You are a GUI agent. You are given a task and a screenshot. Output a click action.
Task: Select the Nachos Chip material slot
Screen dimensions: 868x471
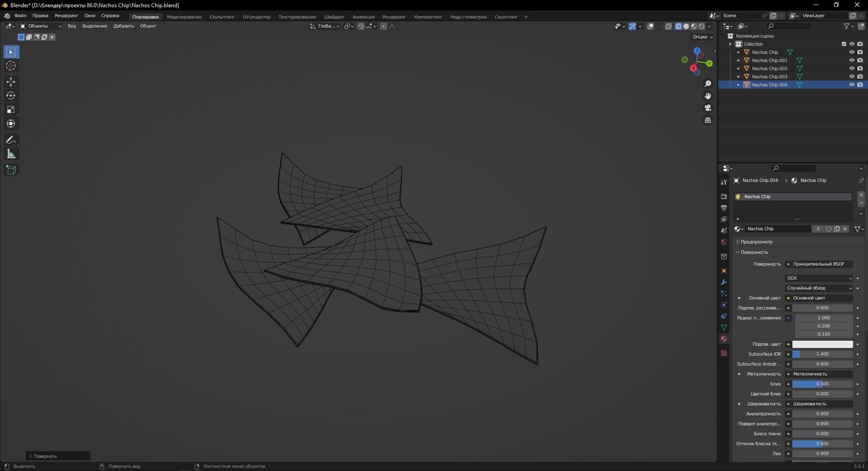tap(792, 197)
